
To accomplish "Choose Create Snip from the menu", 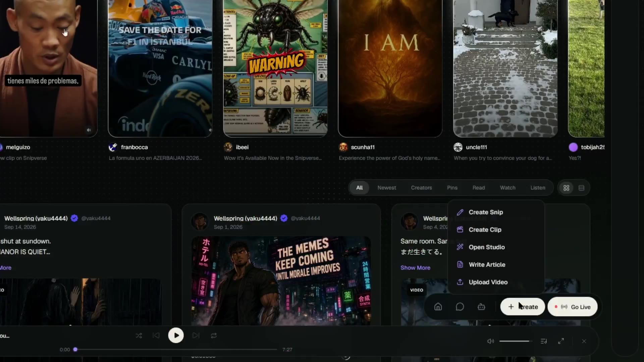I will 496,212.
